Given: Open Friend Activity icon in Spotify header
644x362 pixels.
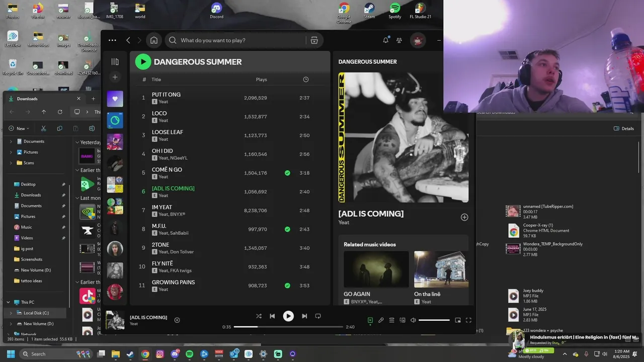Looking at the screenshot, I should tap(399, 40).
